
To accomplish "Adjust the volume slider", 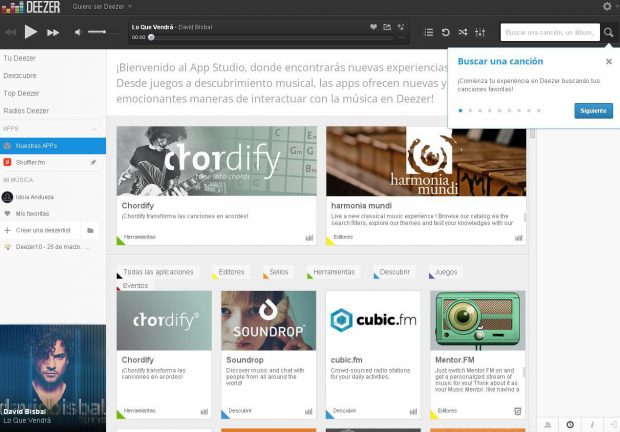I will [97, 32].
